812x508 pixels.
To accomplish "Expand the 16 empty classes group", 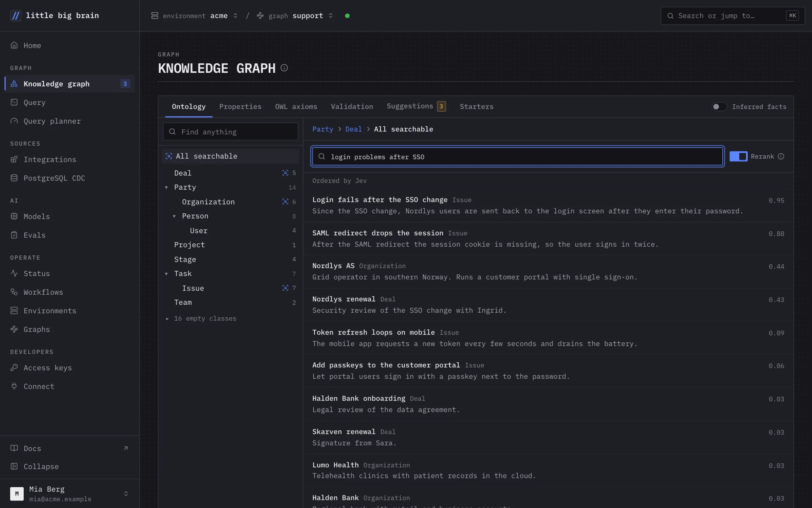I will click(201, 318).
